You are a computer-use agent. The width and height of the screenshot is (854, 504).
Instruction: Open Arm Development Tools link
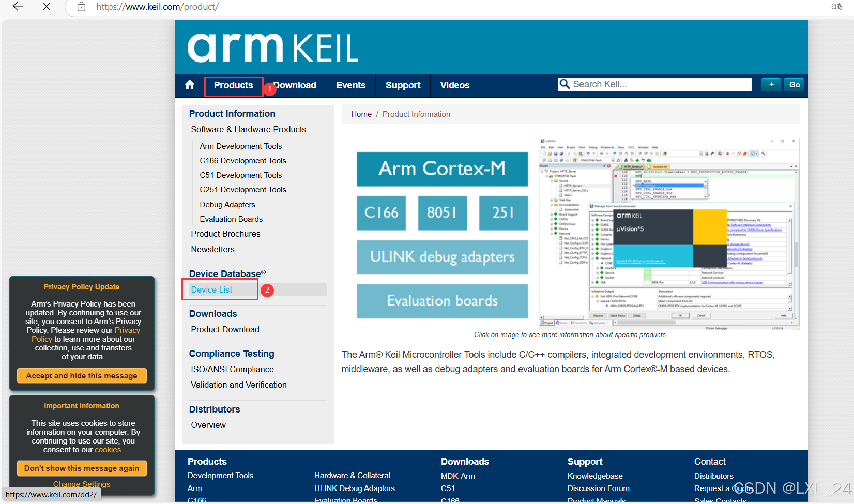(241, 146)
